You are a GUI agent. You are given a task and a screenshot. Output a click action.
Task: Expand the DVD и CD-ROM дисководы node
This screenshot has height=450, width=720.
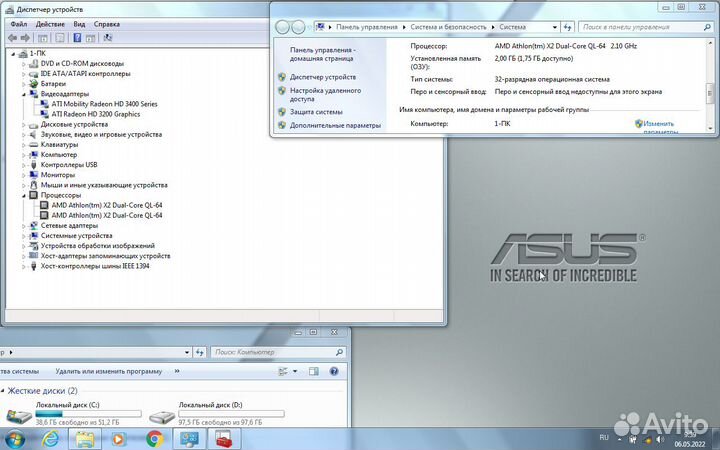[24, 63]
